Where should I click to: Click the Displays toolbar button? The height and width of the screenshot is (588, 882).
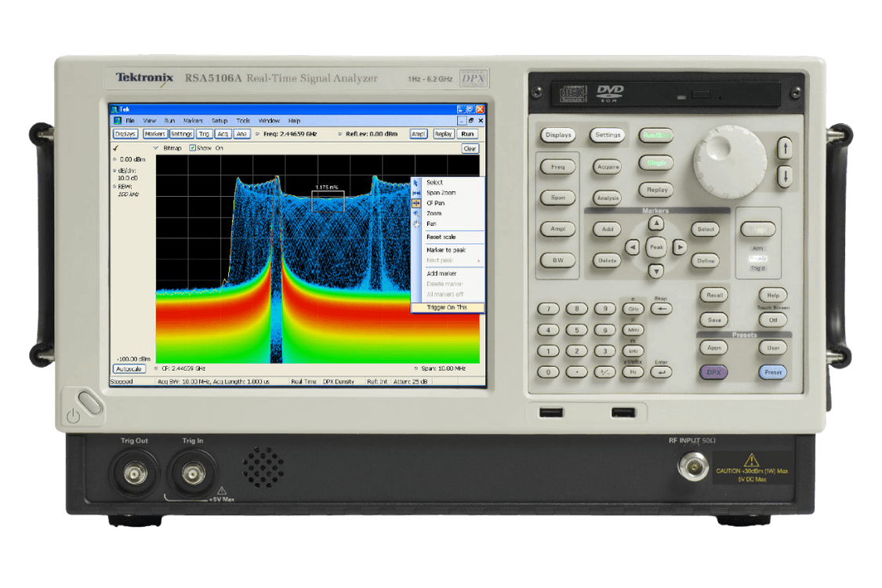tap(125, 134)
